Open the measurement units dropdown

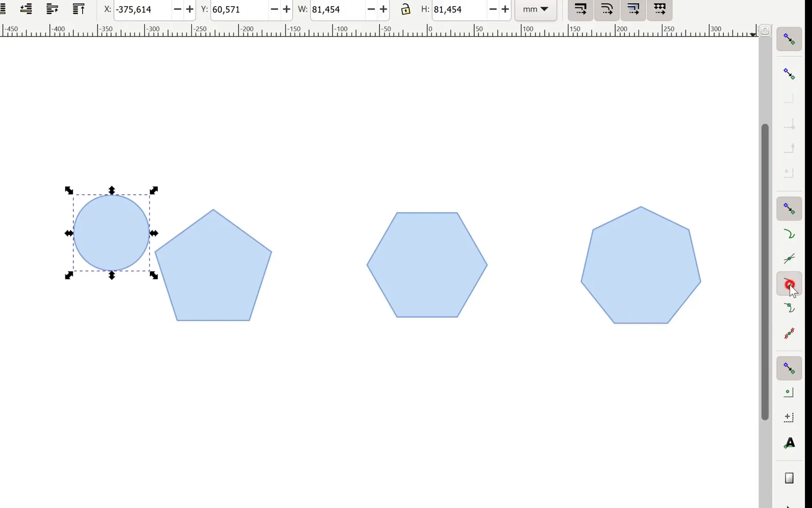tap(535, 9)
